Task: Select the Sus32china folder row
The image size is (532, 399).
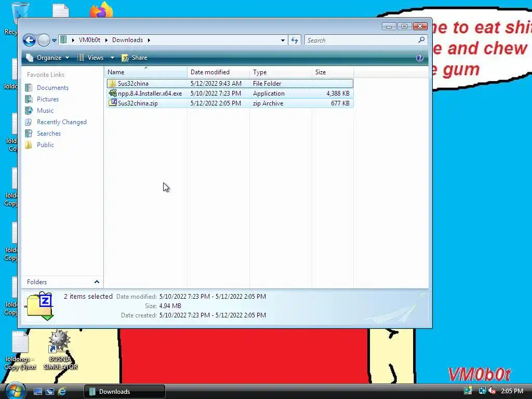Action: [230, 84]
